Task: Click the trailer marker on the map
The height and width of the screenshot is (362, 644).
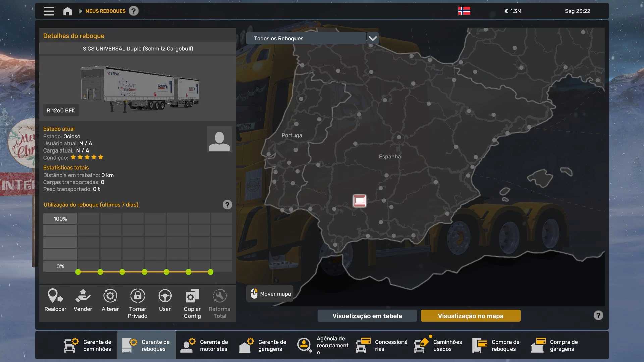Action: [x=359, y=201]
